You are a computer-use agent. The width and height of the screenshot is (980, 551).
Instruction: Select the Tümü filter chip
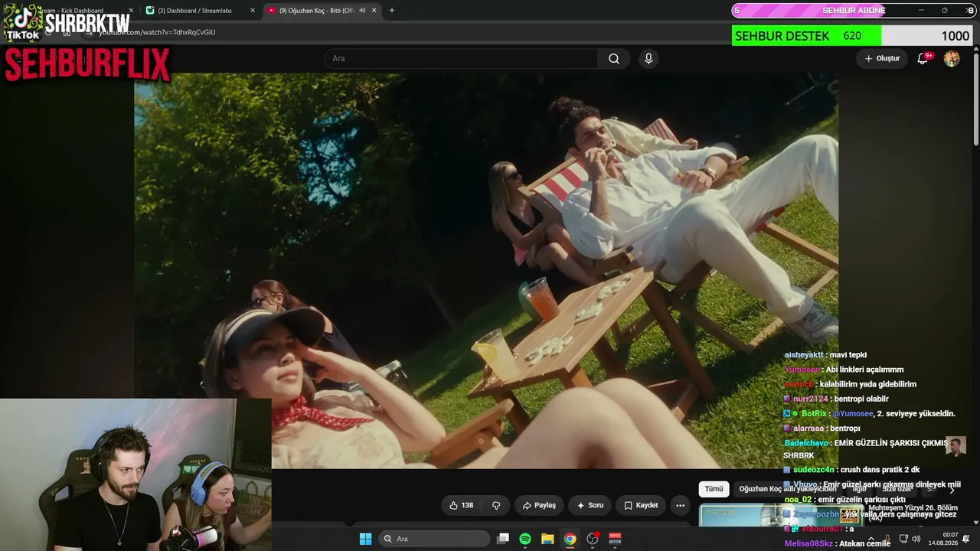(714, 489)
